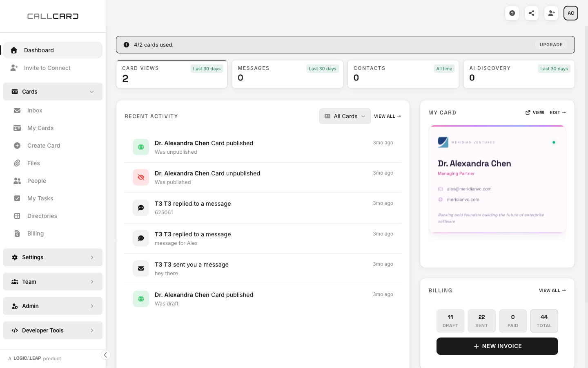Go to Dashboard in sidebar
The height and width of the screenshot is (368, 588).
tap(53, 50)
